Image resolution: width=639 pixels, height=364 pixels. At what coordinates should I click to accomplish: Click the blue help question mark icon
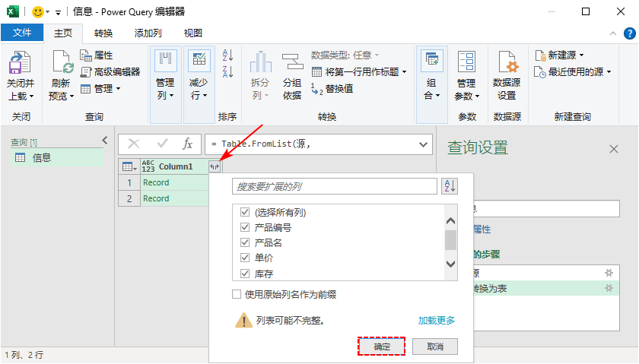630,33
